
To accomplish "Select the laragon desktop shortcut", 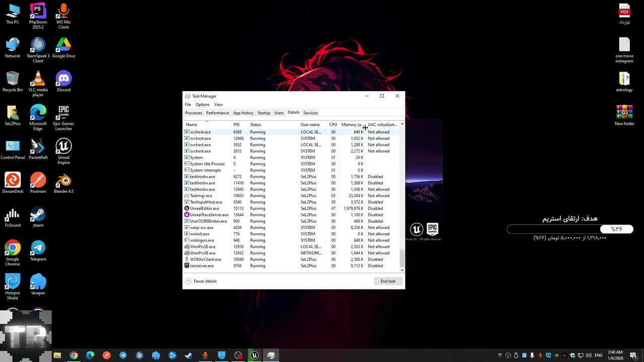I will tap(38, 285).
